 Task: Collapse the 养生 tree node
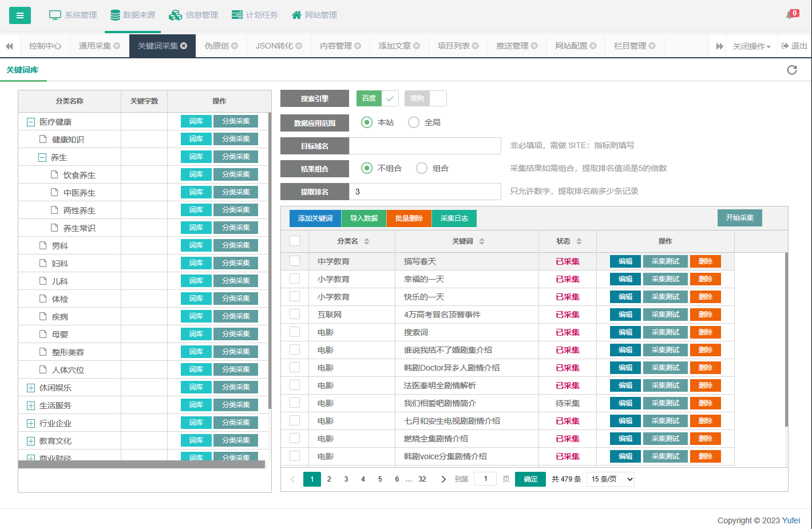coord(42,157)
